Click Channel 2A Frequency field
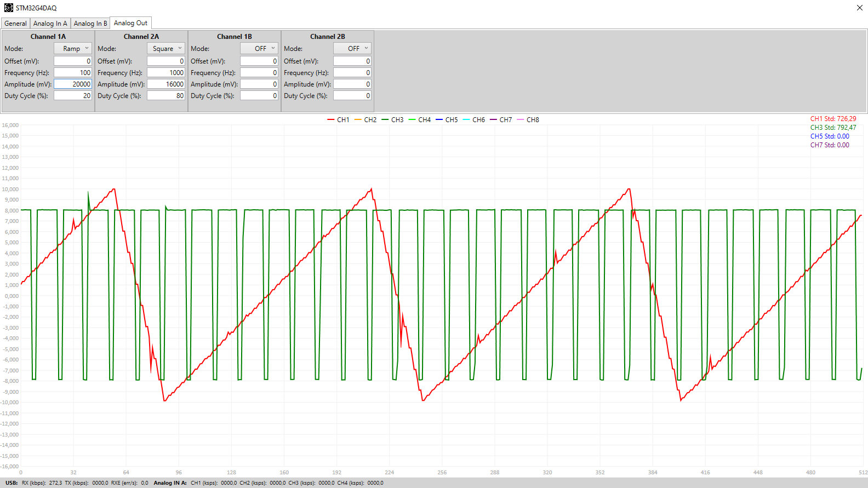 tap(166, 72)
